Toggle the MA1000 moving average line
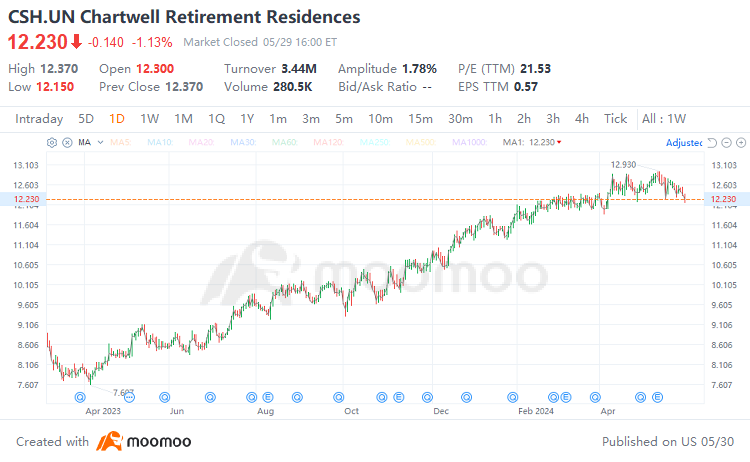This screenshot has height=462, width=750. tap(469, 143)
